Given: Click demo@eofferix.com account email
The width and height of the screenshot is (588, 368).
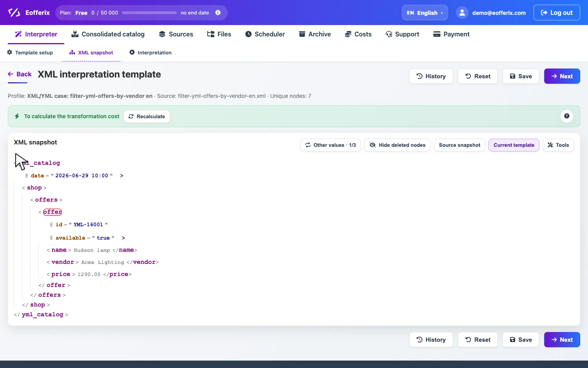Looking at the screenshot, I should pyautogui.click(x=499, y=13).
